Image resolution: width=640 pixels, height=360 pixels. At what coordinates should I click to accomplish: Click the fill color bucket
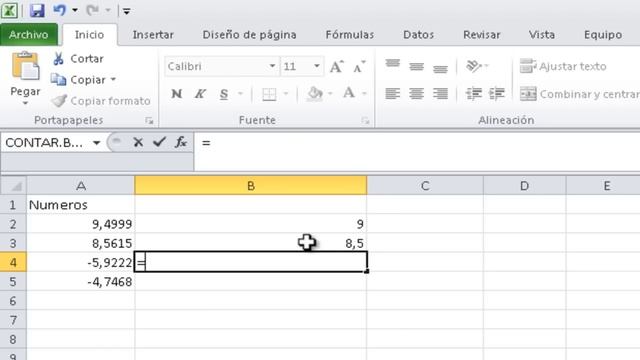315,94
